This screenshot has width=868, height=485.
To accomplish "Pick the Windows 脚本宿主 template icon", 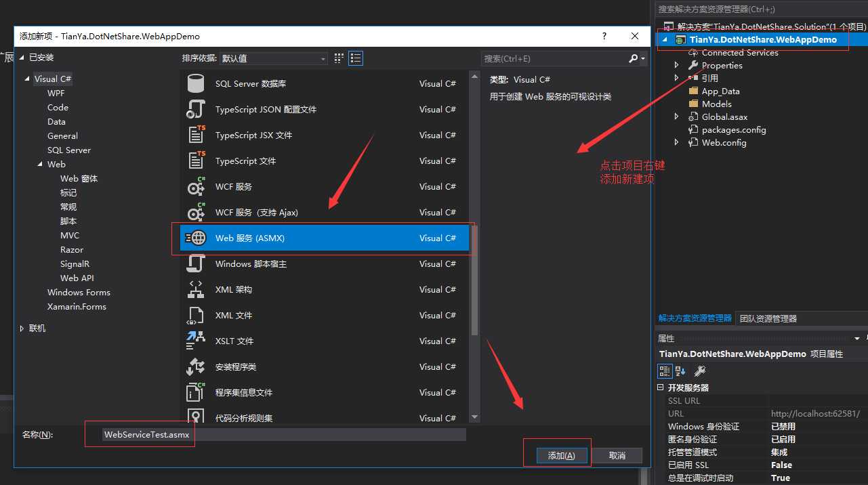I will pos(196,263).
